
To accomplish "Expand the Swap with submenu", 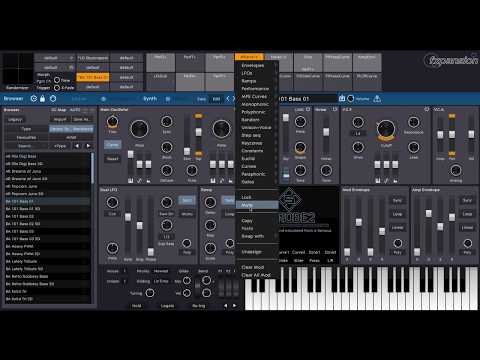I will point(256,236).
